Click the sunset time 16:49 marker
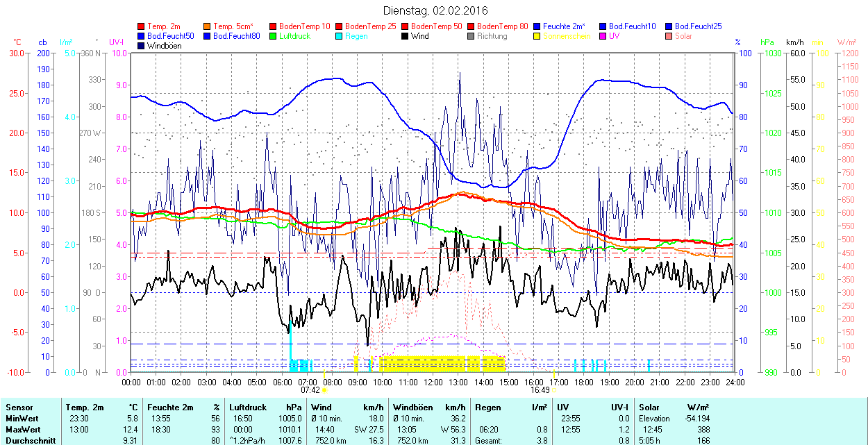This screenshot has width=868, height=445. pos(540,390)
